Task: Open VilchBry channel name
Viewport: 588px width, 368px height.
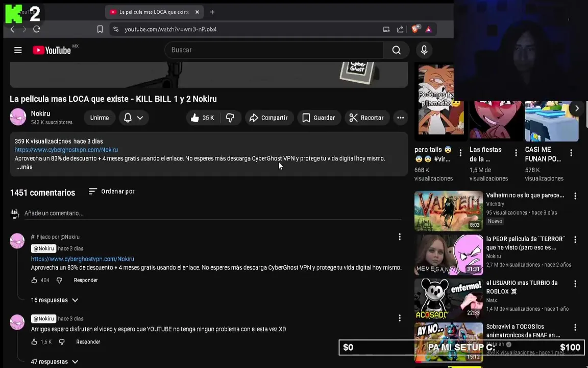Action: point(495,204)
